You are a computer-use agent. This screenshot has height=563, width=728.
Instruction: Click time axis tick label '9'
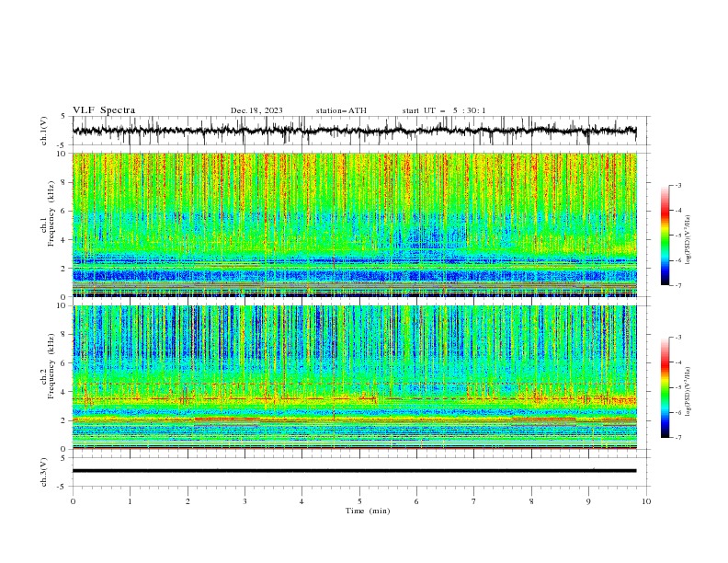pos(588,501)
